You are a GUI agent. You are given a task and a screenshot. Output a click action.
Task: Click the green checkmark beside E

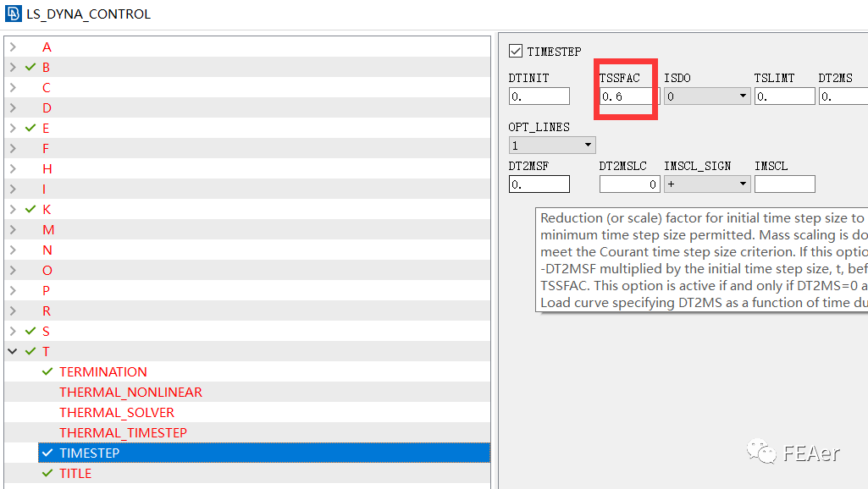(30, 129)
